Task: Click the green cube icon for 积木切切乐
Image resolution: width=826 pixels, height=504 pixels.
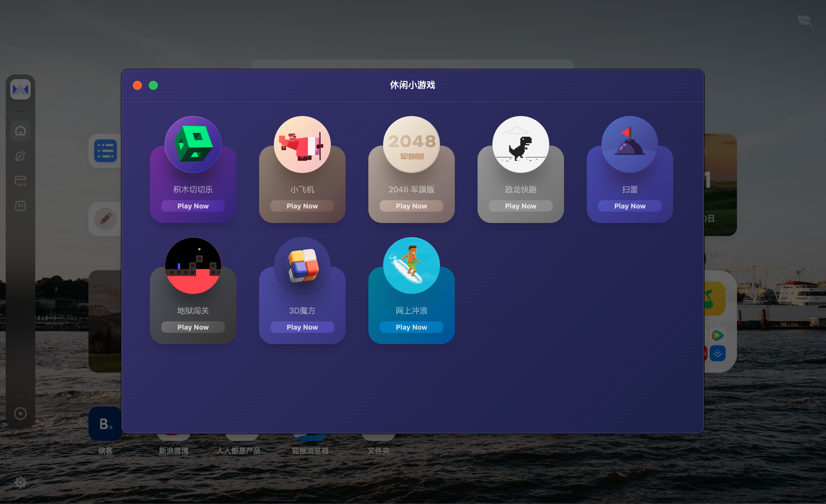Action: [x=193, y=144]
